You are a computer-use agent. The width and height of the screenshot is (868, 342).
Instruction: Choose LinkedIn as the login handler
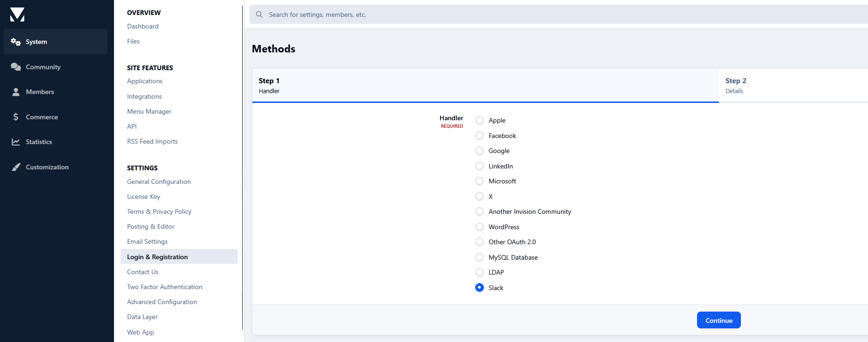(x=479, y=166)
